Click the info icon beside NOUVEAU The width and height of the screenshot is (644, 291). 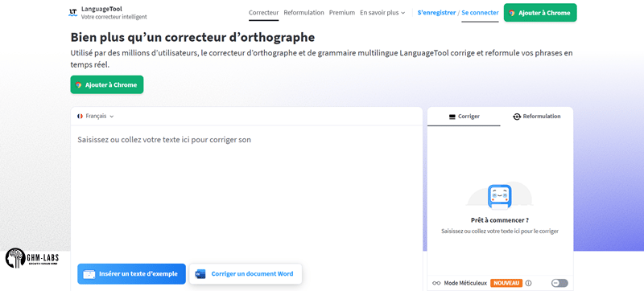[529, 283]
